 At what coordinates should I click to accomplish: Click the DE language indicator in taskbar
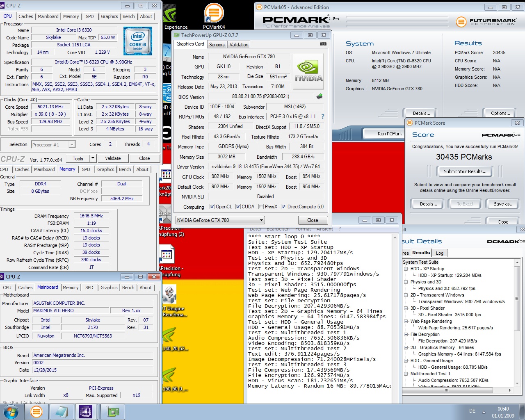472,411
